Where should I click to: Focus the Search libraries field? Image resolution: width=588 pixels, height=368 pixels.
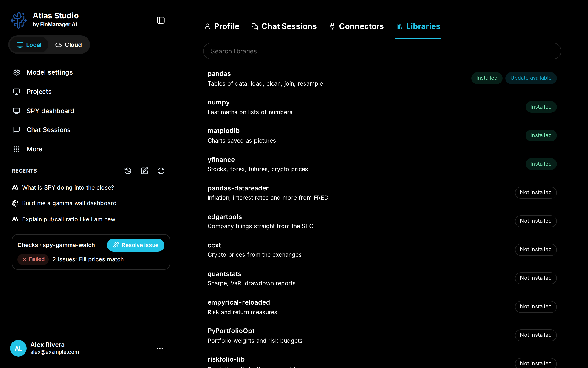click(x=382, y=51)
